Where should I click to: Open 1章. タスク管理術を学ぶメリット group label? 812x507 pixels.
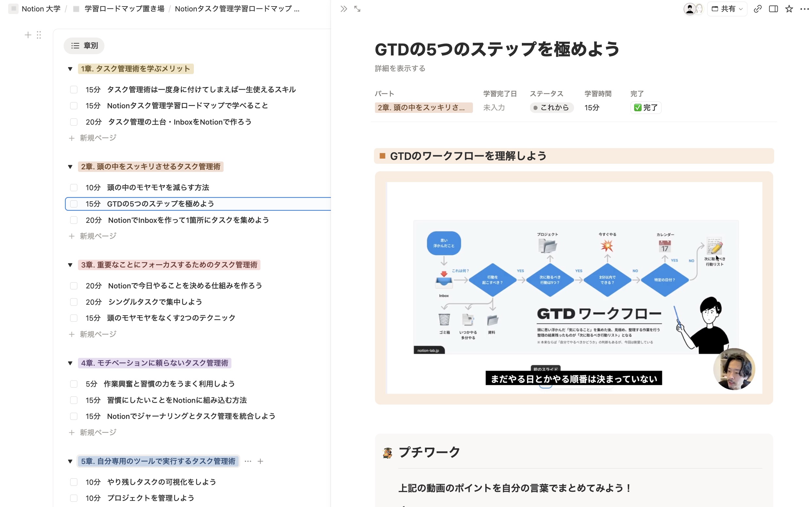(135, 69)
